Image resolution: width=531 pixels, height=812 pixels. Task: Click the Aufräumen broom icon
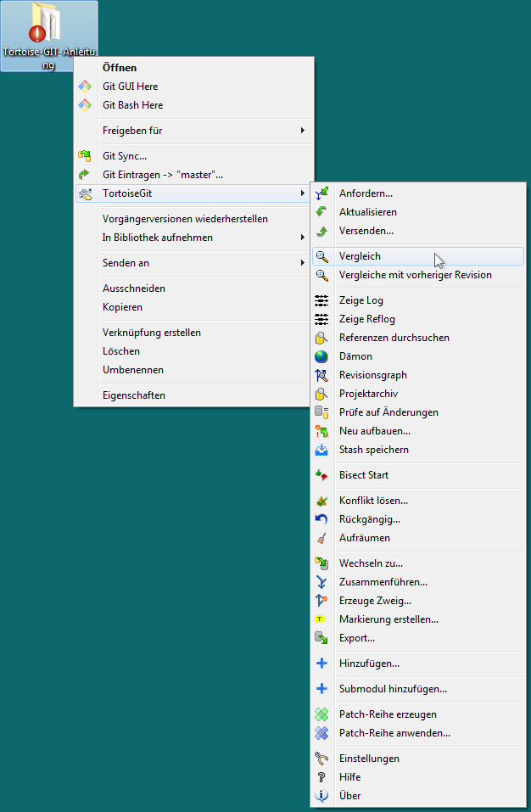tap(321, 538)
